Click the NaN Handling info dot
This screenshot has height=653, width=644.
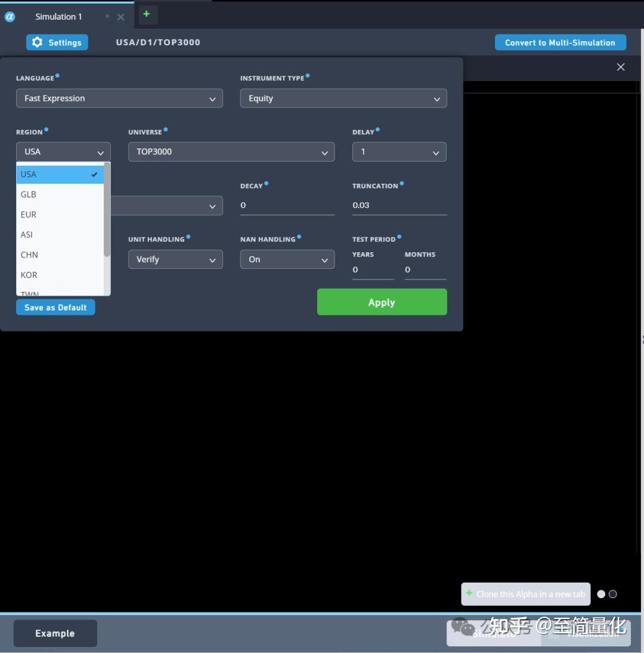pos(299,237)
